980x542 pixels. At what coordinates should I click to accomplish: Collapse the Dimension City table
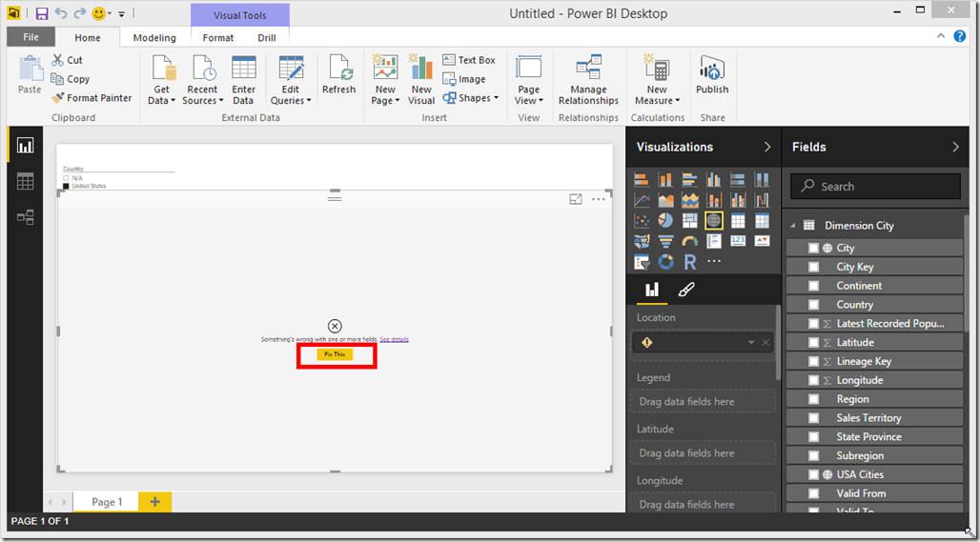[x=793, y=226]
